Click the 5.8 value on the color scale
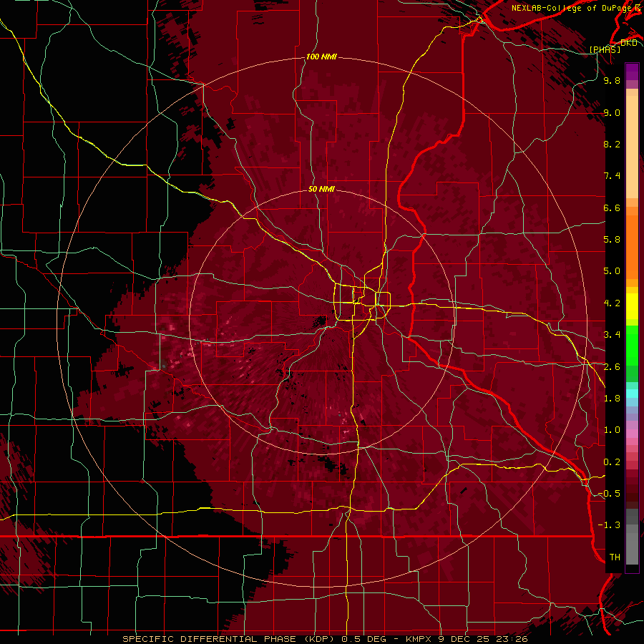Screen dimensions: 644x644 pyautogui.click(x=612, y=240)
